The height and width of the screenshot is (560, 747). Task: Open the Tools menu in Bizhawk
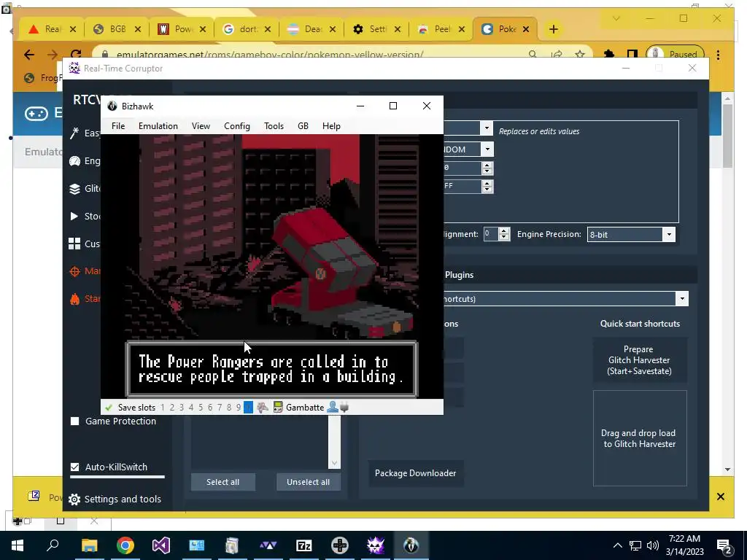[274, 126]
